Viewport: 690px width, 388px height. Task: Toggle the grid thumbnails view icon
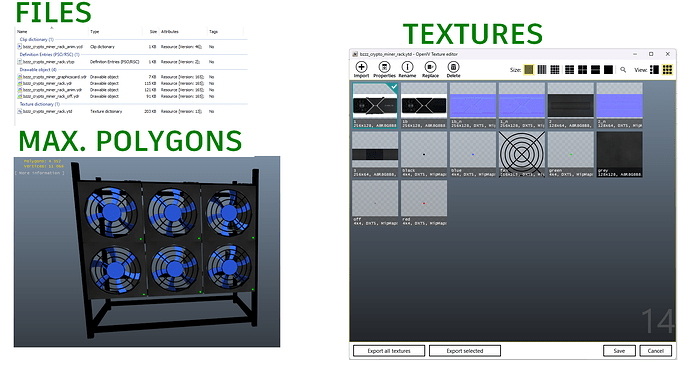(667, 70)
